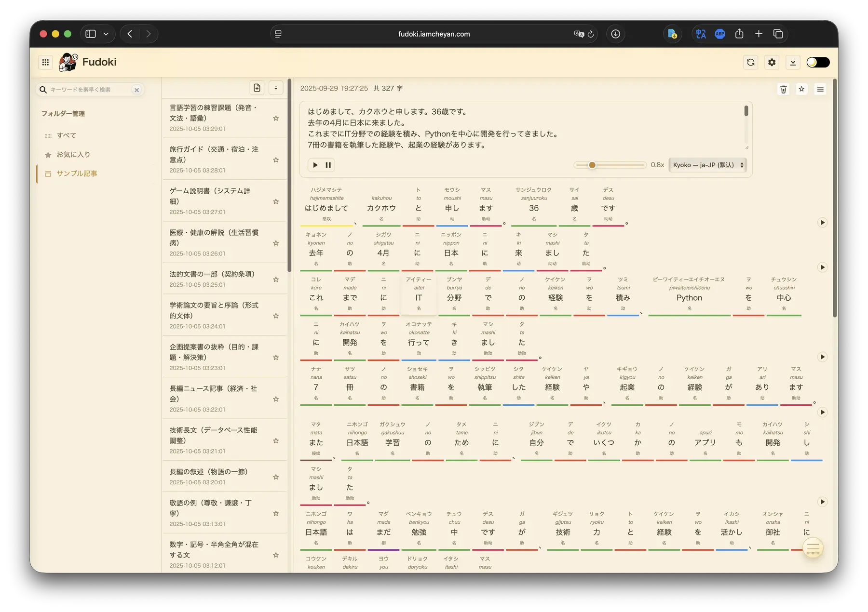Create a new article with the document-plus icon
This screenshot has width=868, height=612.
(257, 88)
